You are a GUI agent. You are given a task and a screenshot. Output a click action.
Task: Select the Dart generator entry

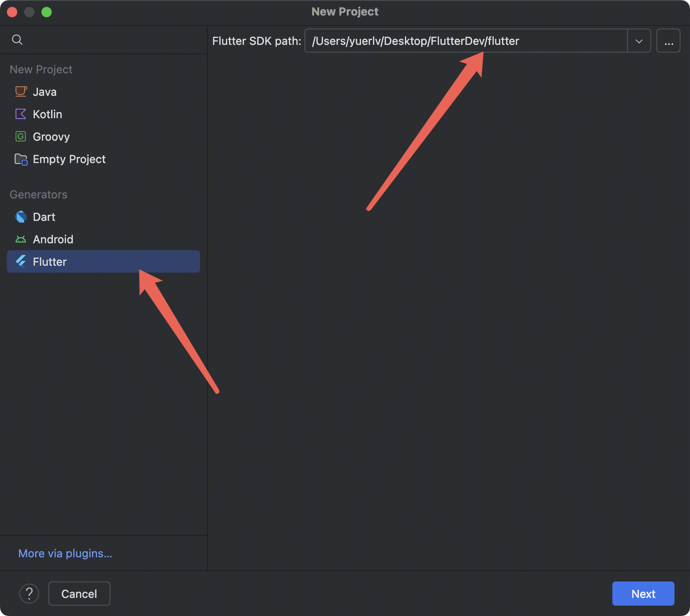click(44, 217)
